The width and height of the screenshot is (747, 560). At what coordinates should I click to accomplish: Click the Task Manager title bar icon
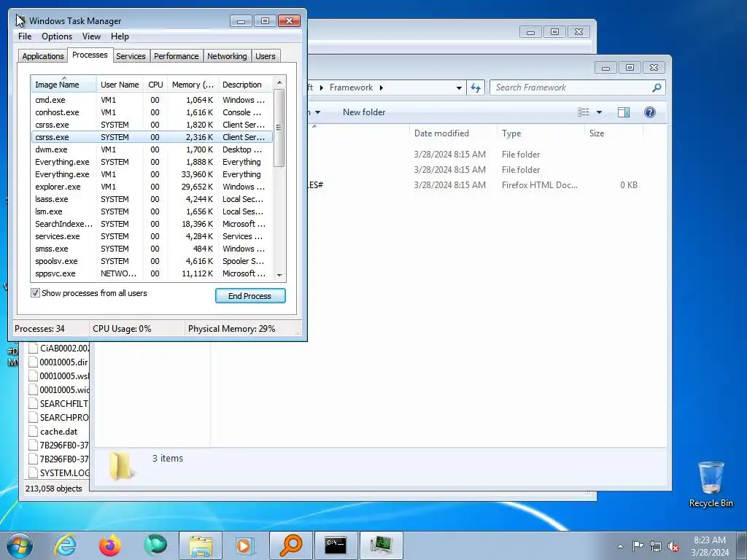tap(20, 21)
